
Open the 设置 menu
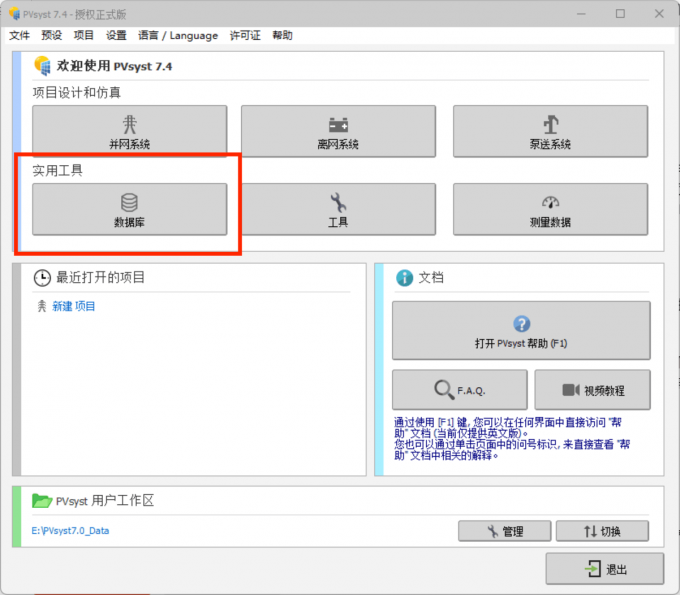[x=116, y=36]
